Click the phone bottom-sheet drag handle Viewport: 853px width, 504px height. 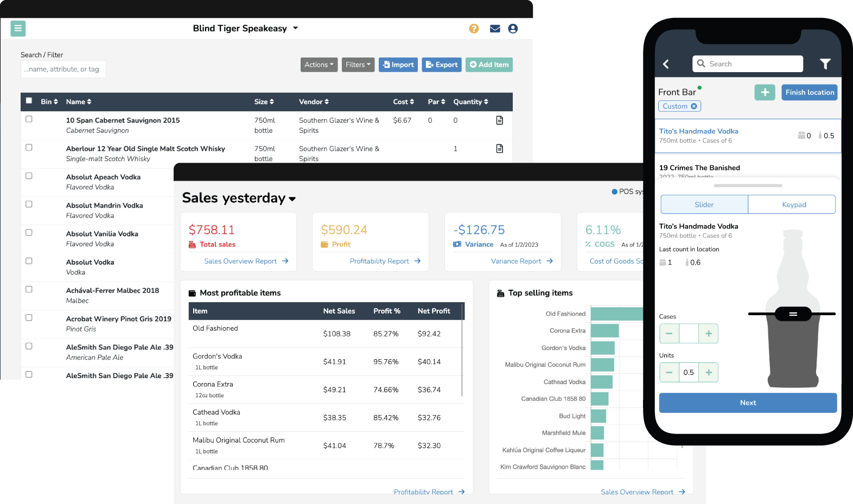pos(748,186)
